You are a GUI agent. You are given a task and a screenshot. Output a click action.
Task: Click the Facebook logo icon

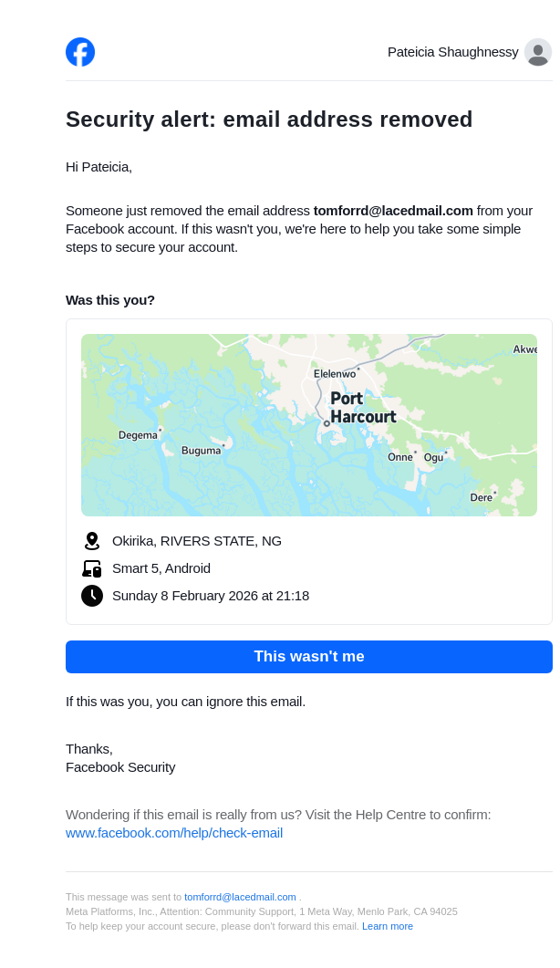click(80, 52)
